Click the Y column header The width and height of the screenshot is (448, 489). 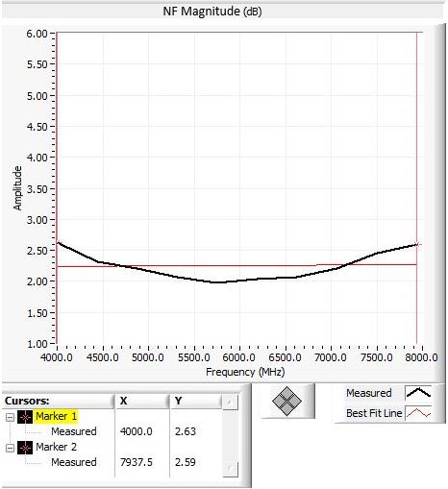click(196, 401)
